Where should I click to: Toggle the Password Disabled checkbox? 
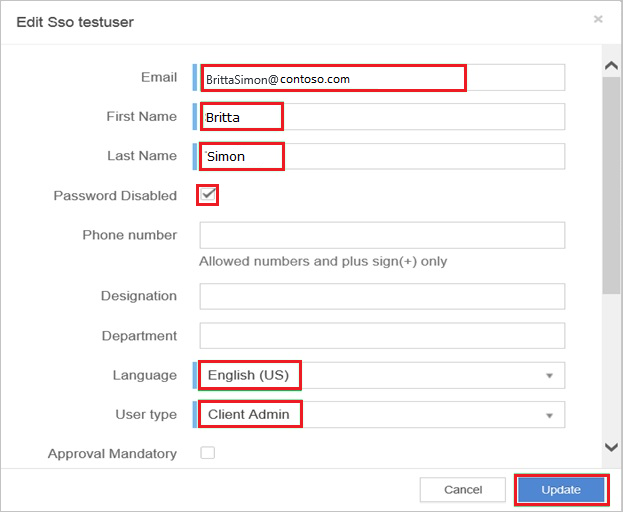[x=207, y=195]
